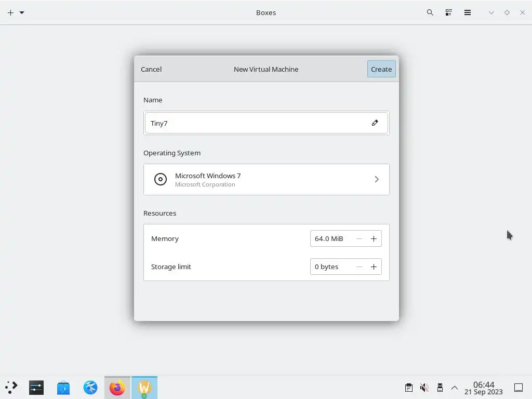Viewport: 532px width, 399px height.
Task: Click the Resources section heading
Action: click(160, 213)
